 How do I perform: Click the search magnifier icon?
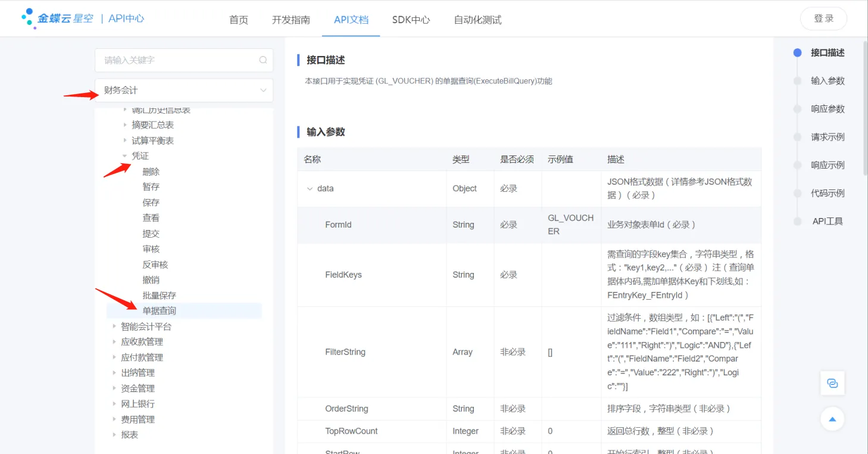point(263,60)
